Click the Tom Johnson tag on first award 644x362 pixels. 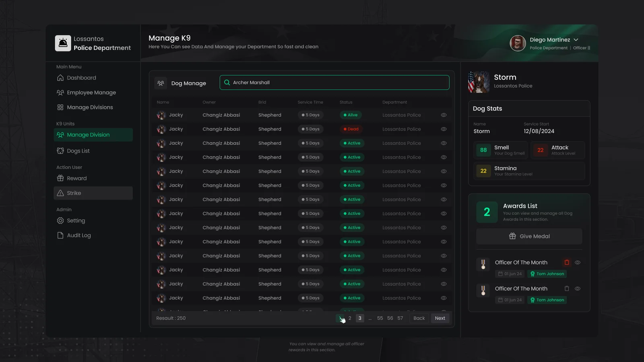point(547,274)
